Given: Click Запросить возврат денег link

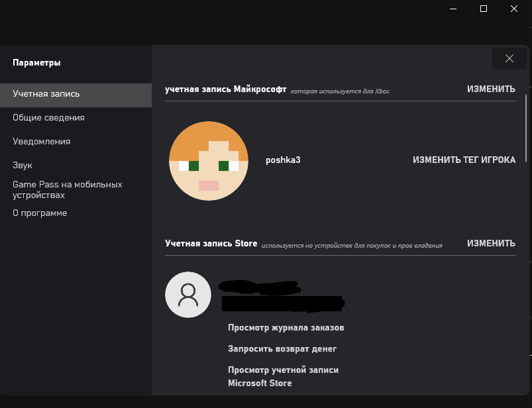Looking at the screenshot, I should click(282, 349).
